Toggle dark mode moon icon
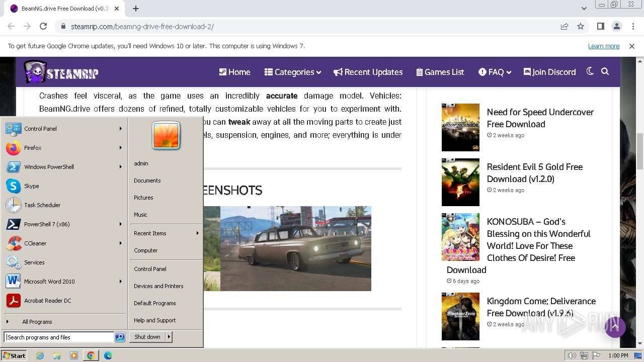 [590, 71]
